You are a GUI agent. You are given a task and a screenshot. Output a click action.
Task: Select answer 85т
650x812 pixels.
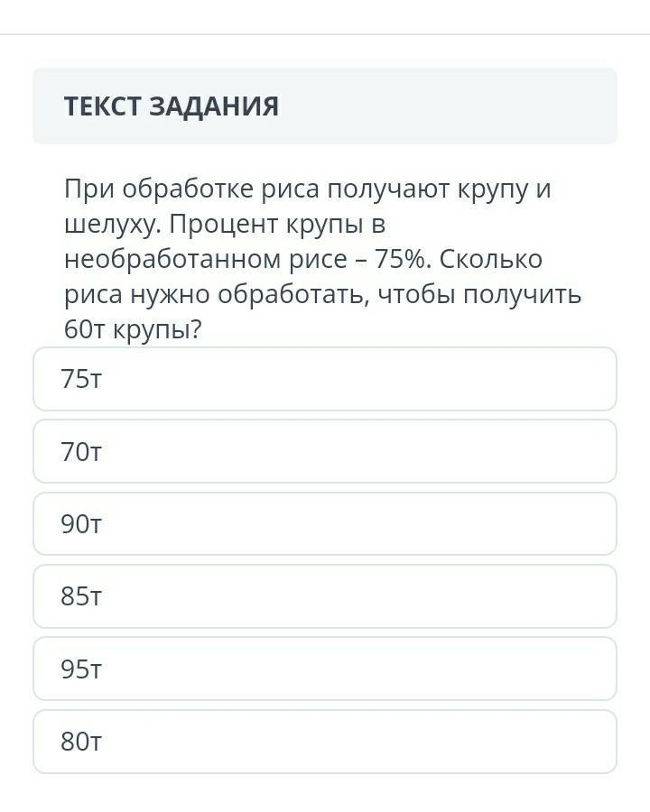pos(325,596)
